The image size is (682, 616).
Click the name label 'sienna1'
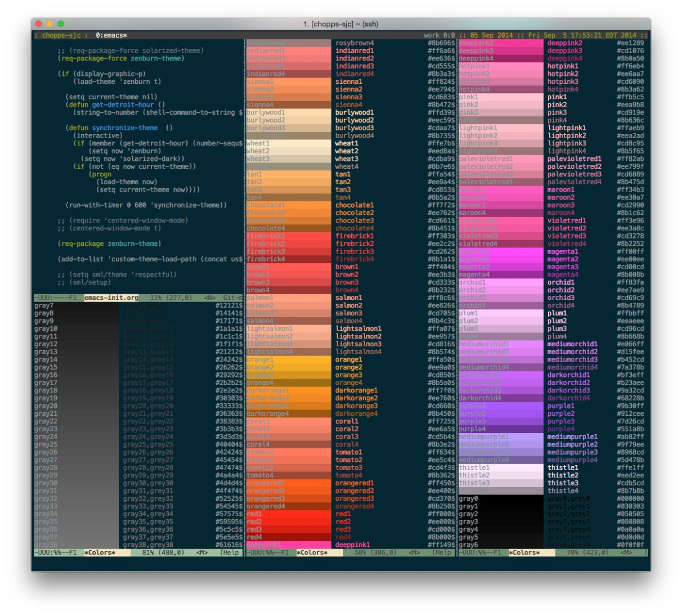point(349,82)
